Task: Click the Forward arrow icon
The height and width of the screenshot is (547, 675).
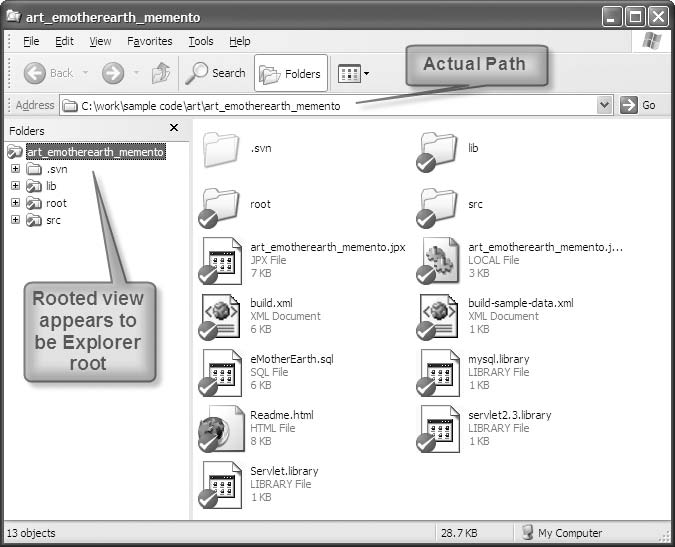Action: click(112, 73)
